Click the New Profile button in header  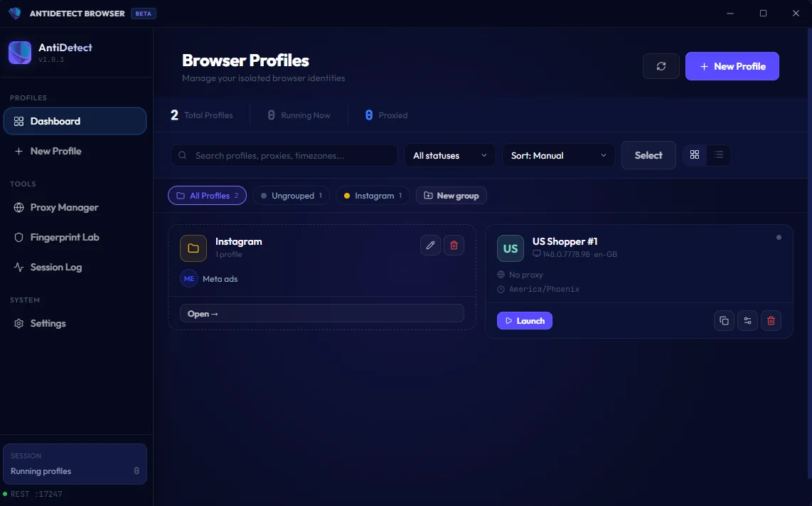[x=732, y=66]
